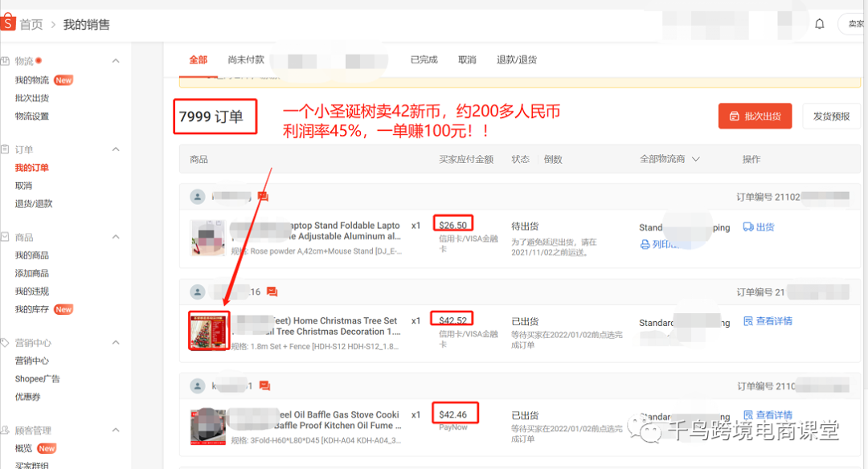Collapse the 商品 sidebar section
The width and height of the screenshot is (868, 469).
pos(115,237)
